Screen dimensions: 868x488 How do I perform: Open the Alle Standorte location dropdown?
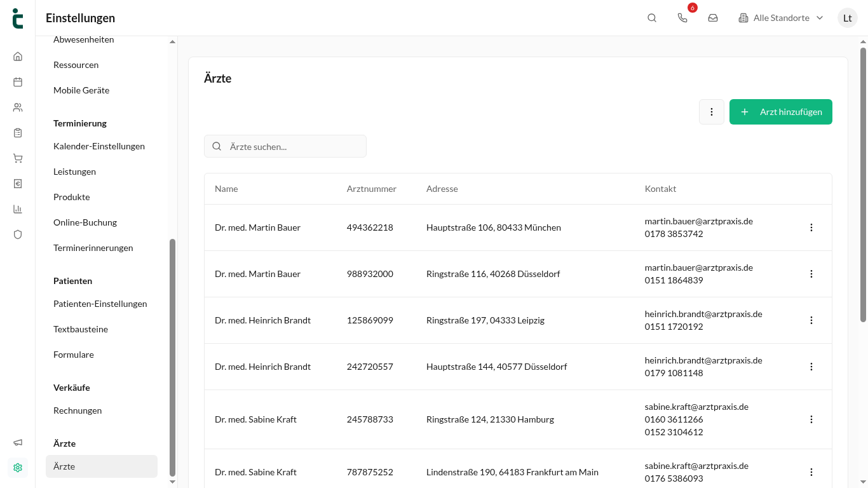point(781,18)
